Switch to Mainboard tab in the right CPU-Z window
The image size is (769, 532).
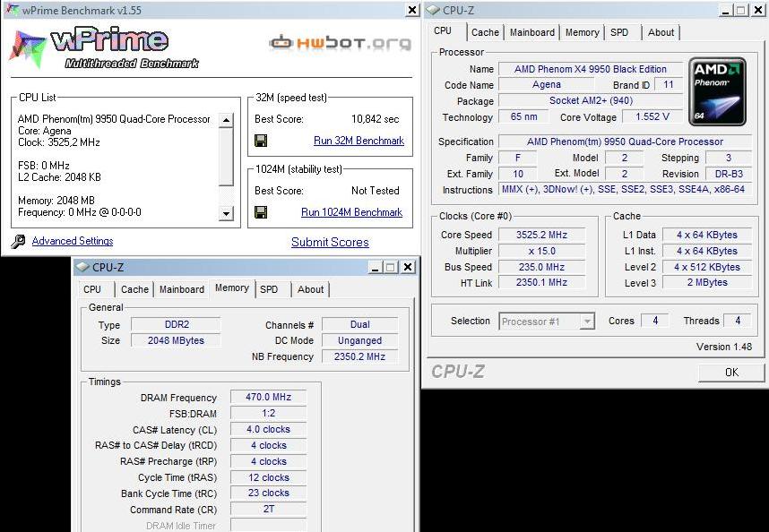point(532,32)
